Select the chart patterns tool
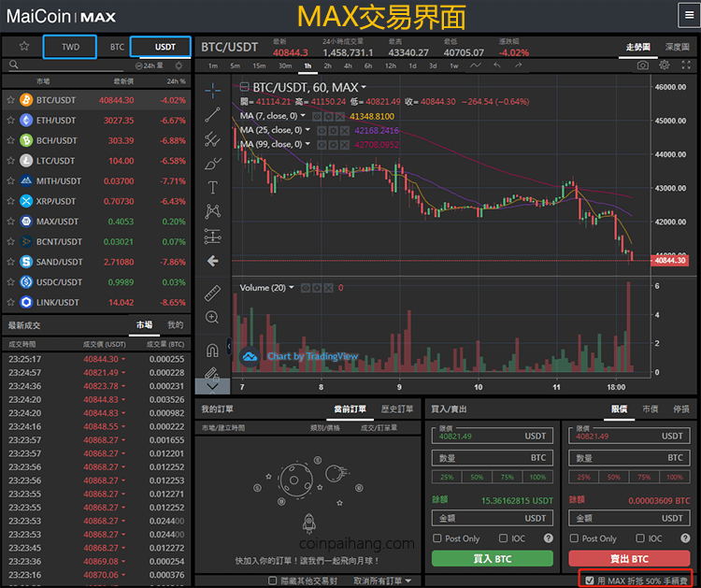The width and height of the screenshot is (701, 588). pos(213,211)
